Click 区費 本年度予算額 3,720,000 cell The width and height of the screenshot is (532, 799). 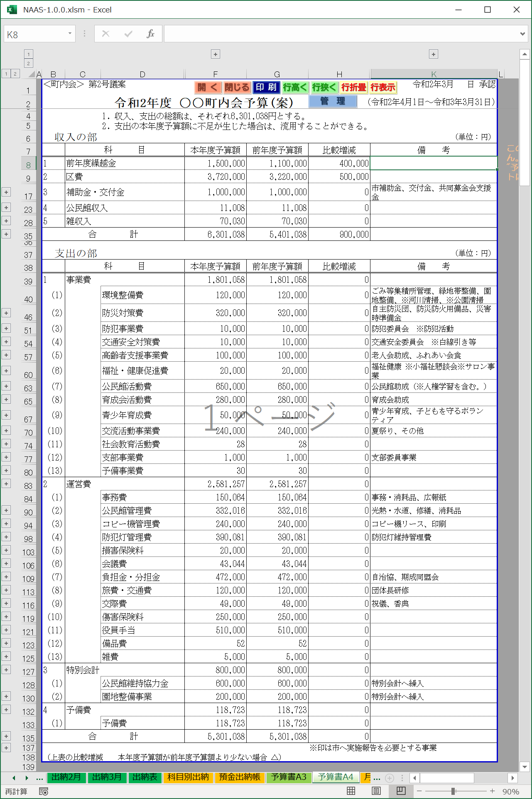click(x=215, y=176)
